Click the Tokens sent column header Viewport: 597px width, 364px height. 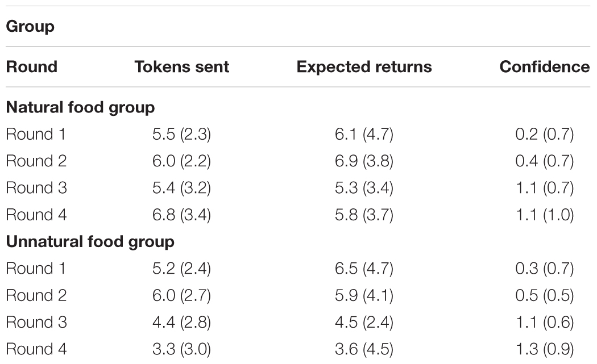181,66
